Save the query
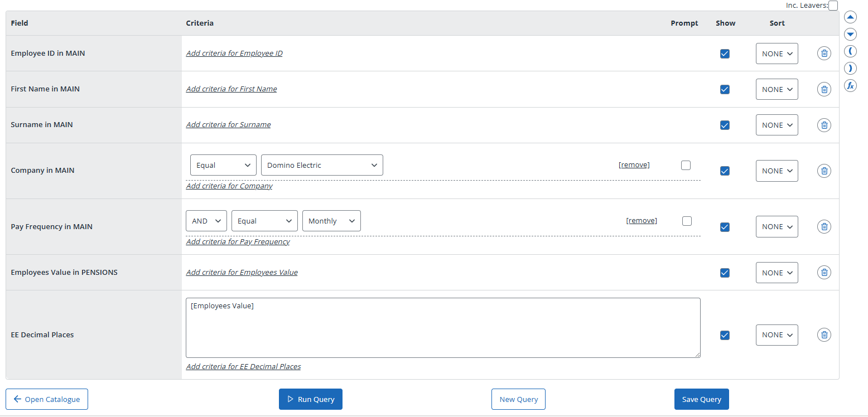Image resolution: width=868 pixels, height=417 pixels. (702, 399)
